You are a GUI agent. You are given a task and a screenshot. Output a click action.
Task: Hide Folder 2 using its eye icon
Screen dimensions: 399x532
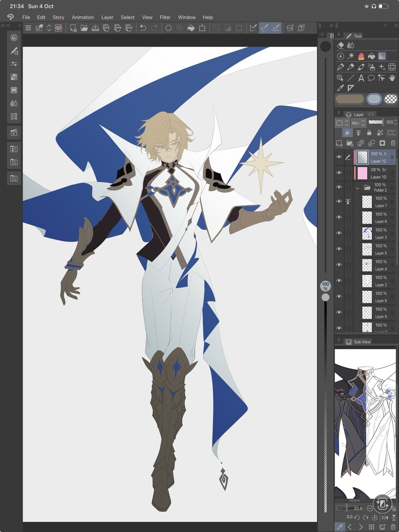coord(340,188)
